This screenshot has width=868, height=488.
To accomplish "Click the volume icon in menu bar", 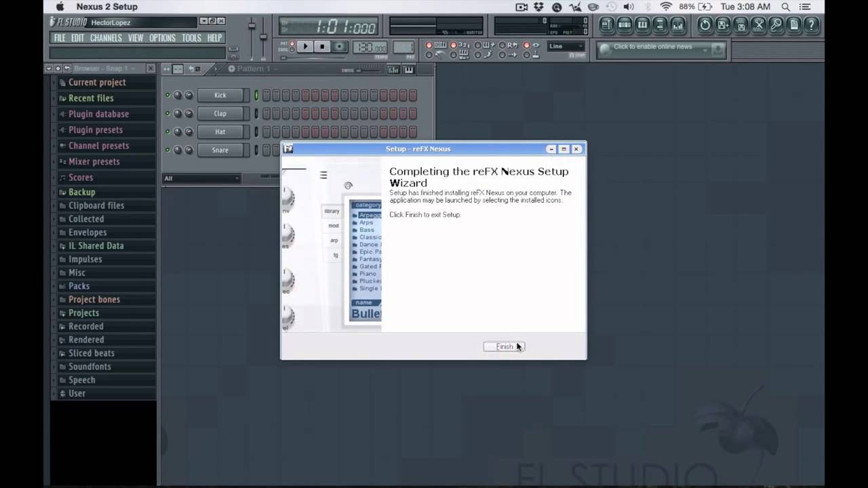I will click(629, 7).
